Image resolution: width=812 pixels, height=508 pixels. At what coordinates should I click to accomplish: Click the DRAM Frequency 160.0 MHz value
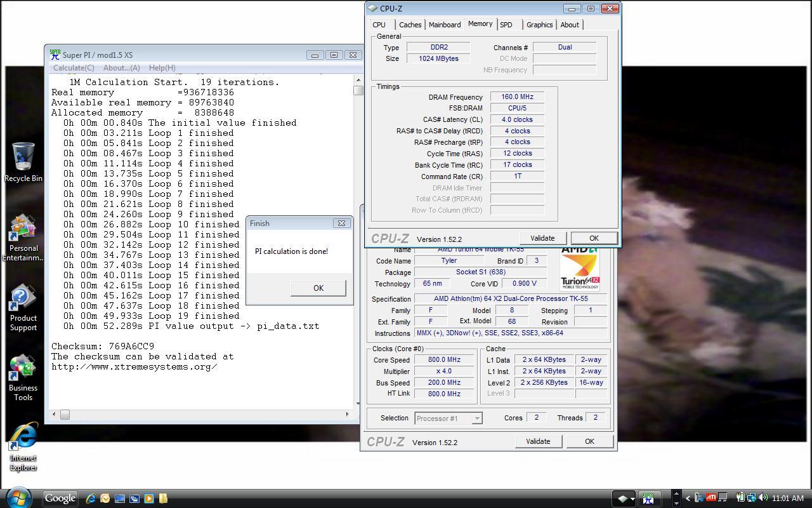click(x=517, y=97)
